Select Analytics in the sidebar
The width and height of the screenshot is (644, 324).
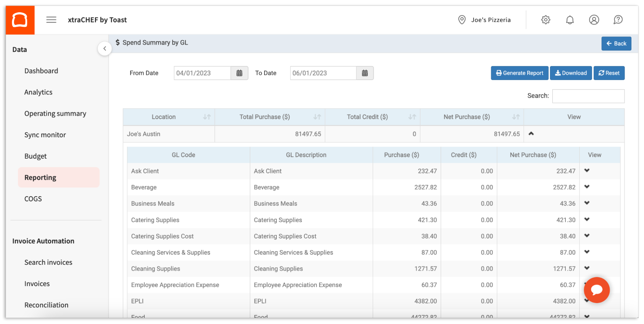[38, 92]
